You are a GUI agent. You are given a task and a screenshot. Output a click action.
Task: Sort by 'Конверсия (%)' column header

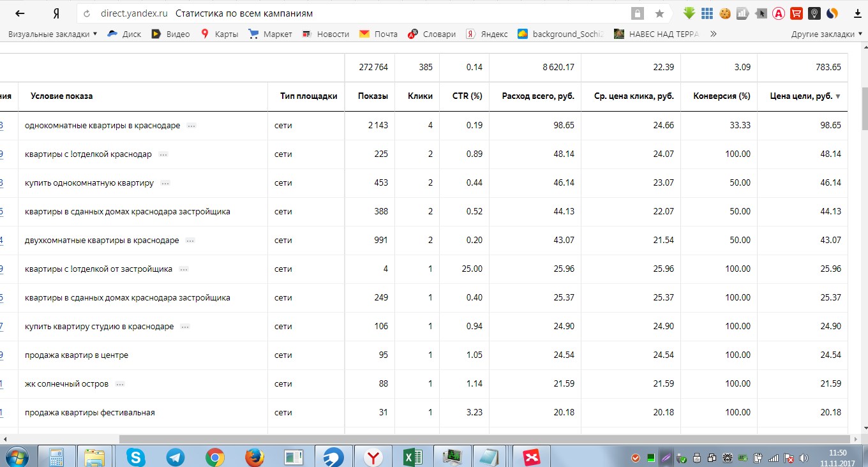[722, 96]
